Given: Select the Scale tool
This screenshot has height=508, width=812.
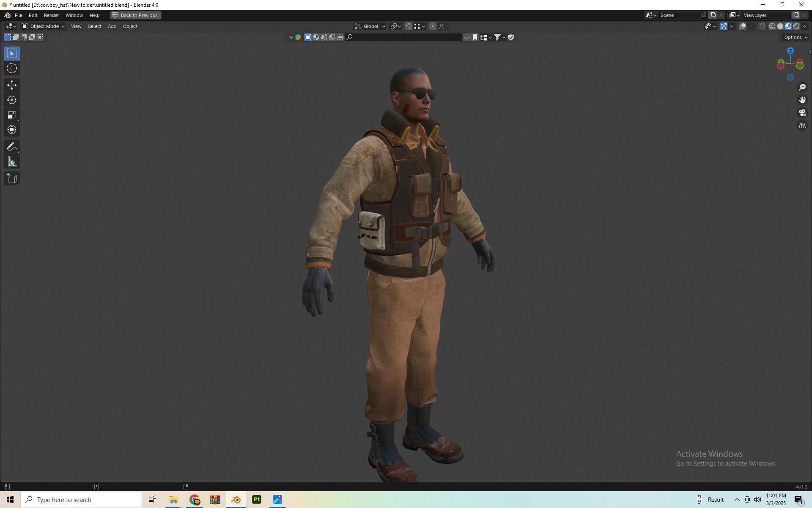Looking at the screenshot, I should pos(12,115).
